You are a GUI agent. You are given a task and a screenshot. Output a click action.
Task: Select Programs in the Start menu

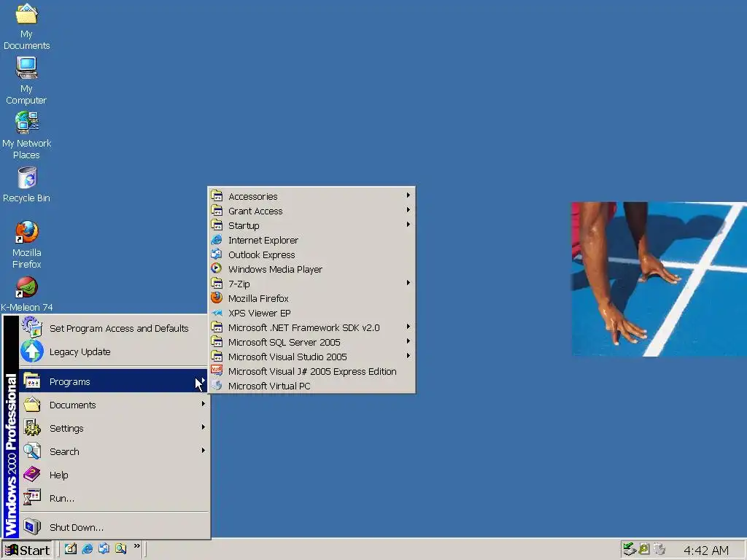[113, 381]
